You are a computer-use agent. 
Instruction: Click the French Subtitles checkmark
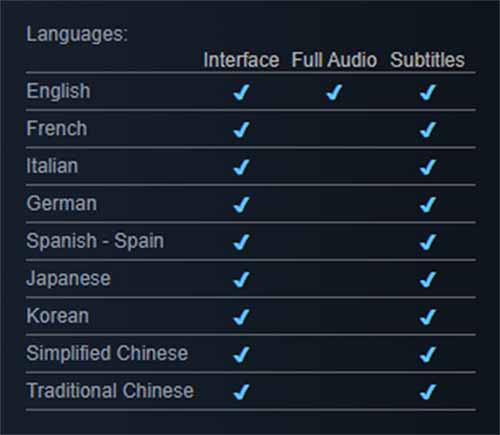pos(428,130)
